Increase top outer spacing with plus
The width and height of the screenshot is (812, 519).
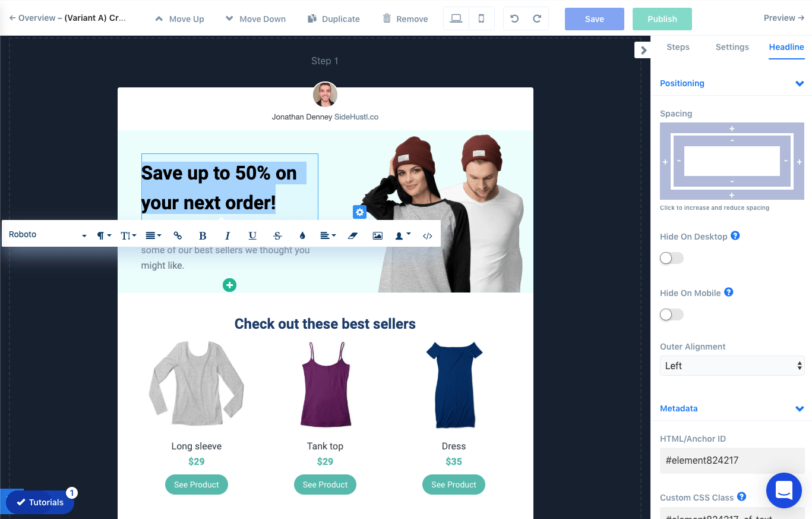point(732,128)
